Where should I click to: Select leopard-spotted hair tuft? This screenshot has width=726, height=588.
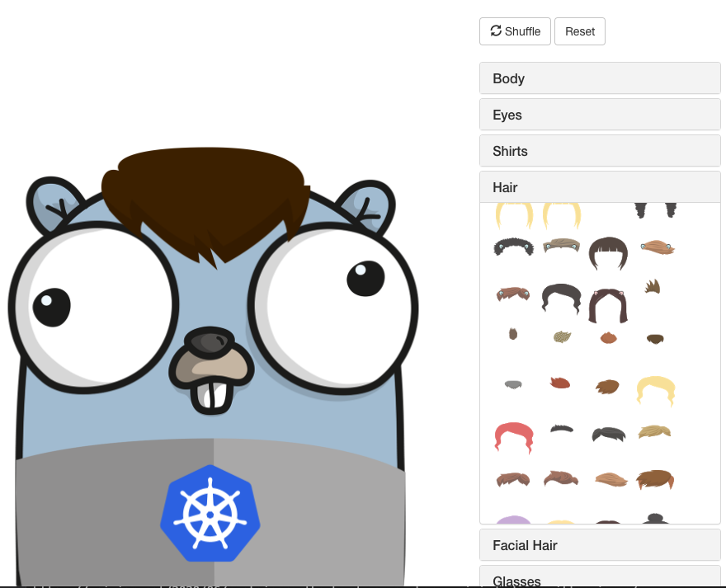click(x=562, y=336)
